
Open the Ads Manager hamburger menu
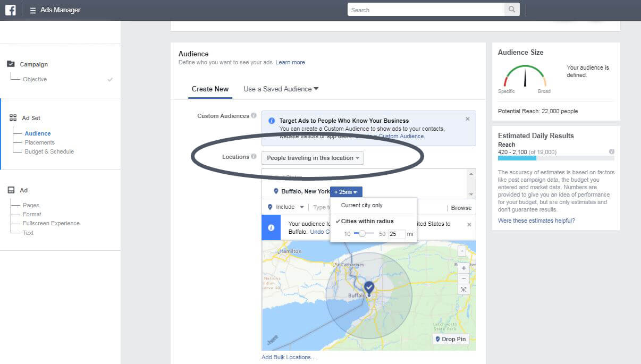tap(32, 10)
